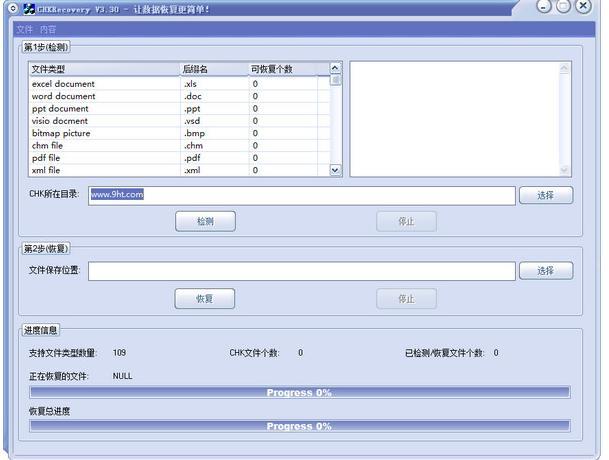The image size is (609, 460).
Task: Open the 内容 menu
Action: point(48,30)
